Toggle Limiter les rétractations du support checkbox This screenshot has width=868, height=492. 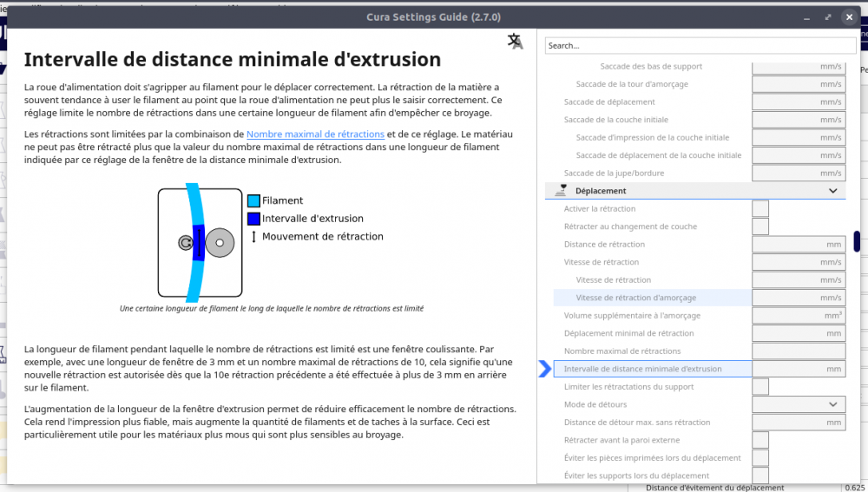point(760,387)
